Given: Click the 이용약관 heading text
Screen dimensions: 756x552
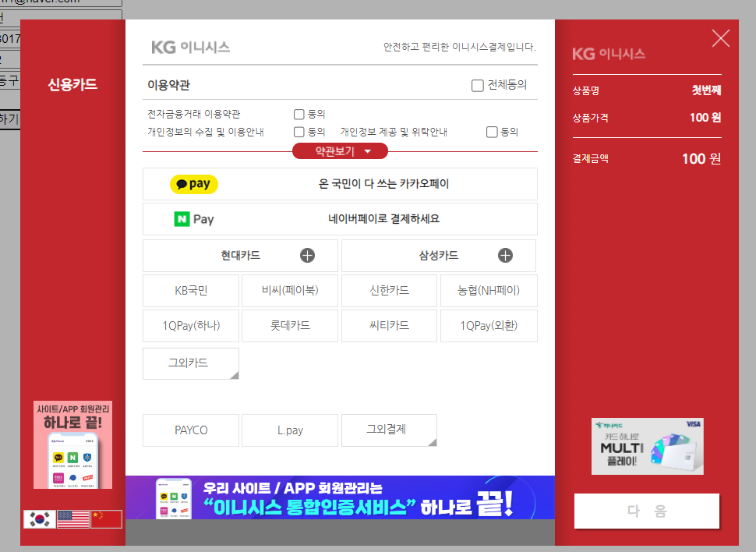Looking at the screenshot, I should pos(169,86).
